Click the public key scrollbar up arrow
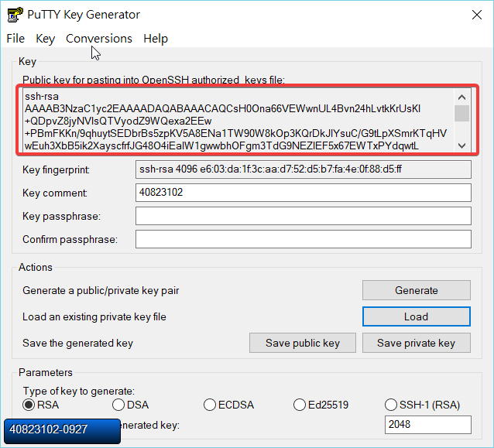The height and width of the screenshot is (448, 494). coord(461,97)
